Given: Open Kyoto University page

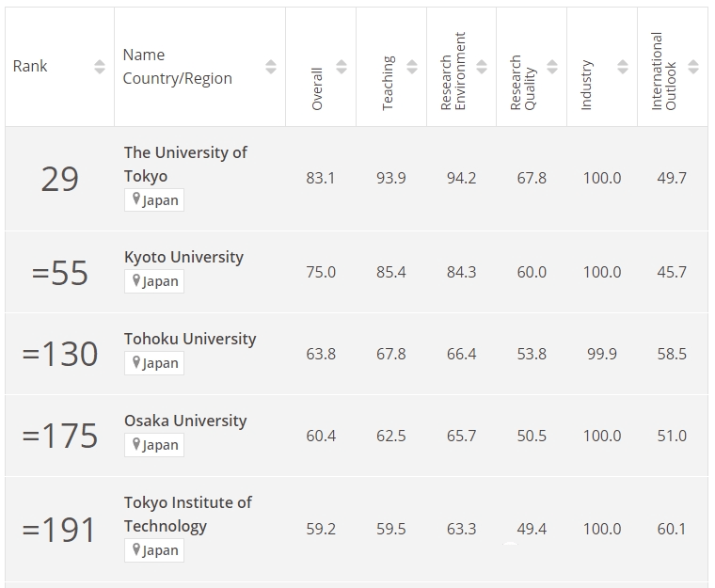Looking at the screenshot, I should pos(183,257).
